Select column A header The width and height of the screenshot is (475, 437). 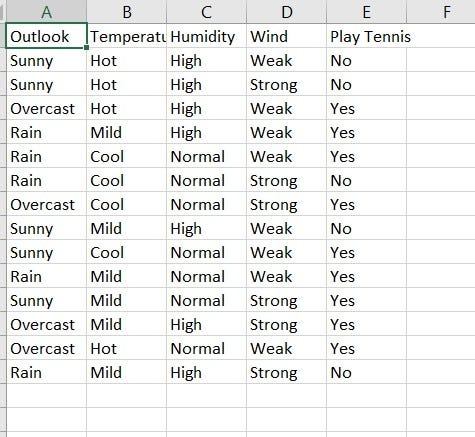click(46, 12)
